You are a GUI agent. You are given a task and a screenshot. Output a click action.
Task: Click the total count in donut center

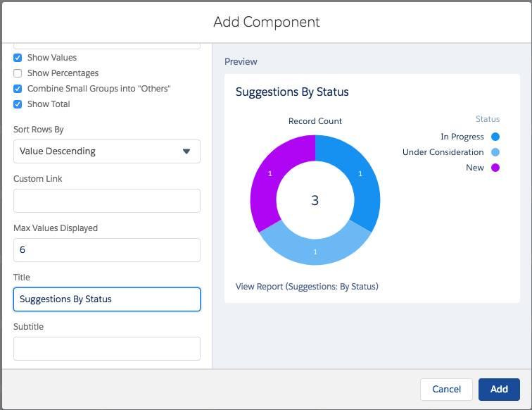click(315, 200)
